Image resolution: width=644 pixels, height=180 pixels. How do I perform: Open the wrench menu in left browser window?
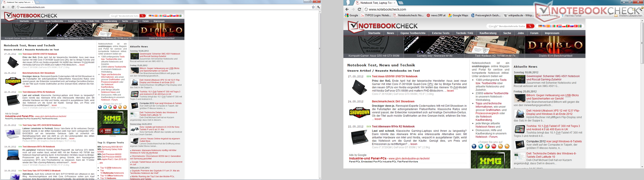319,7
